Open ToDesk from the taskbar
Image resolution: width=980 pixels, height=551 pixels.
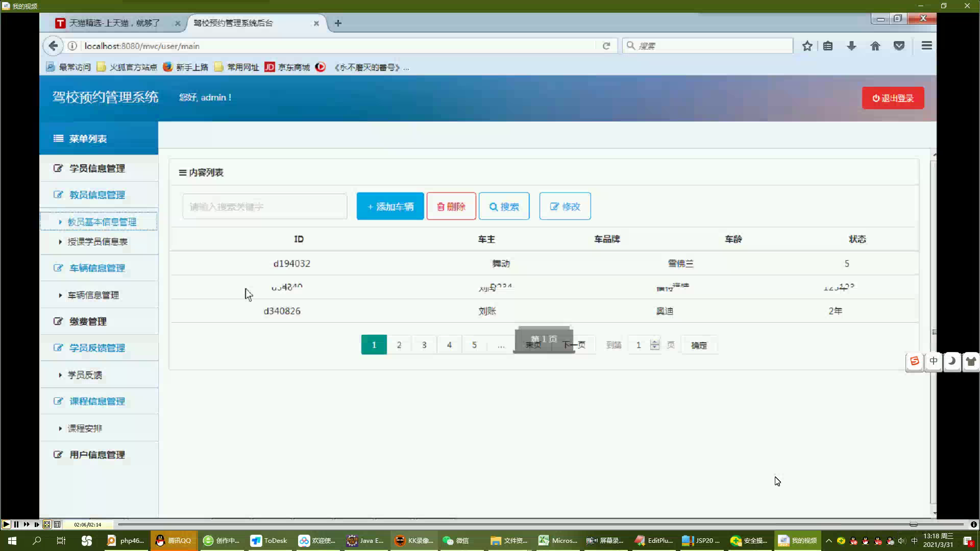[x=269, y=541]
